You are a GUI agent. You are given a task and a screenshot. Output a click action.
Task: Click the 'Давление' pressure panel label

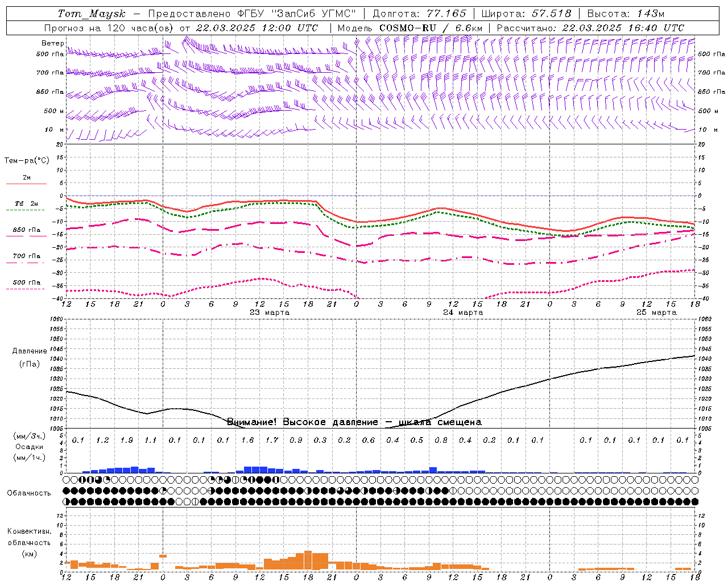click(x=29, y=351)
